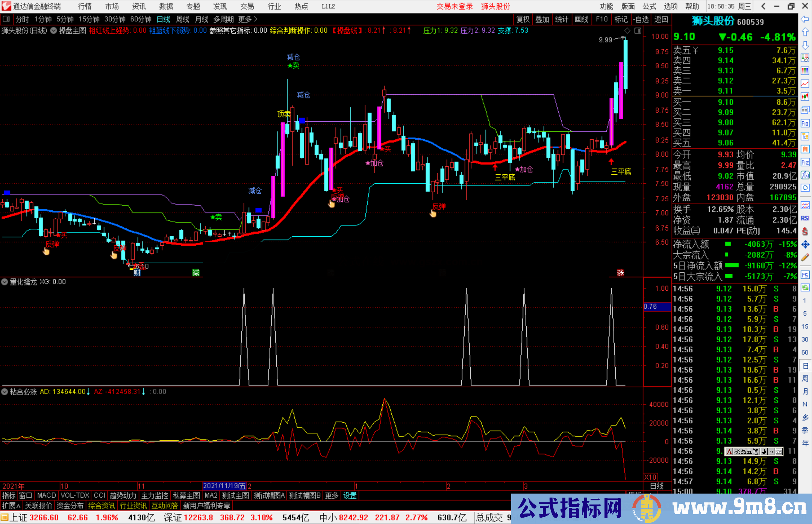Click the 复权 button
Screen dimensions: 812x524
pos(523,19)
